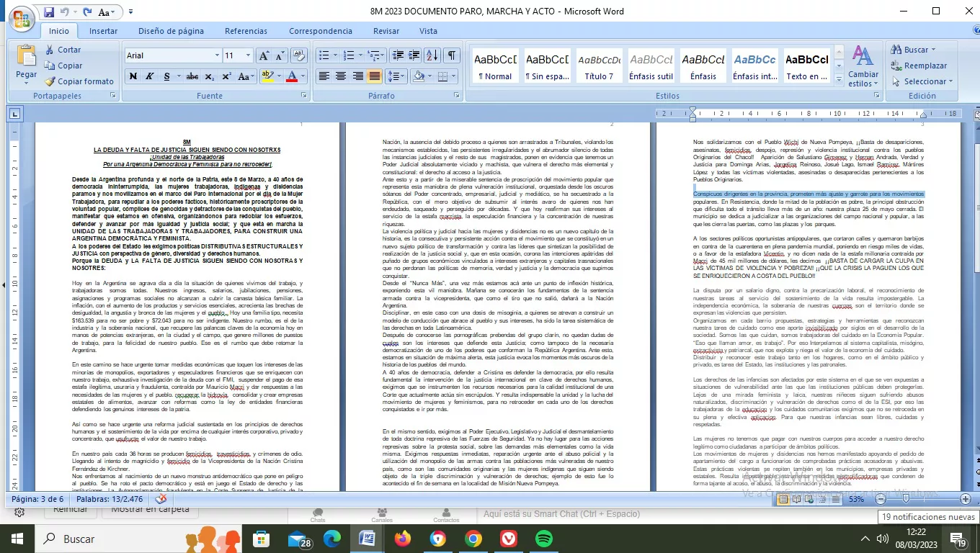
Task: Open the Correspondencia tab
Action: (x=321, y=31)
